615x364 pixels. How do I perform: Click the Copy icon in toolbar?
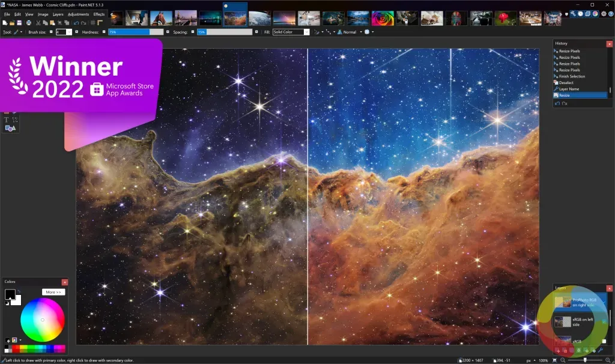(45, 23)
